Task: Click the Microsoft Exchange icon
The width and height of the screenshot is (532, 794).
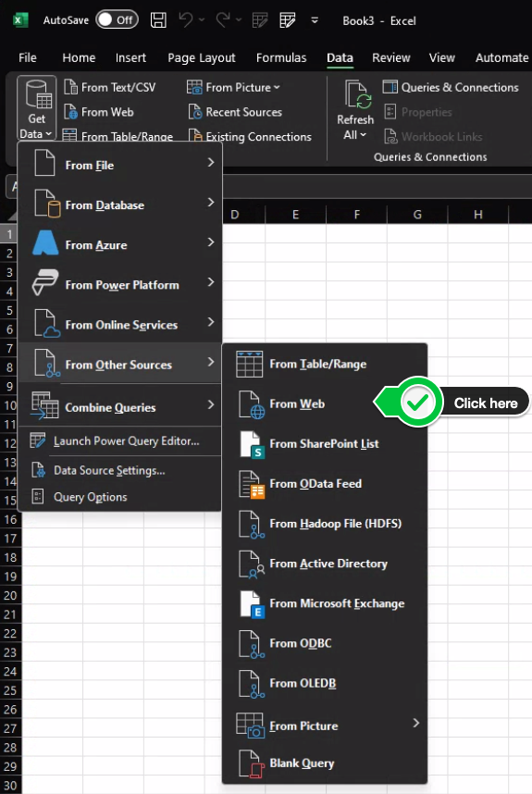Action: point(252,604)
